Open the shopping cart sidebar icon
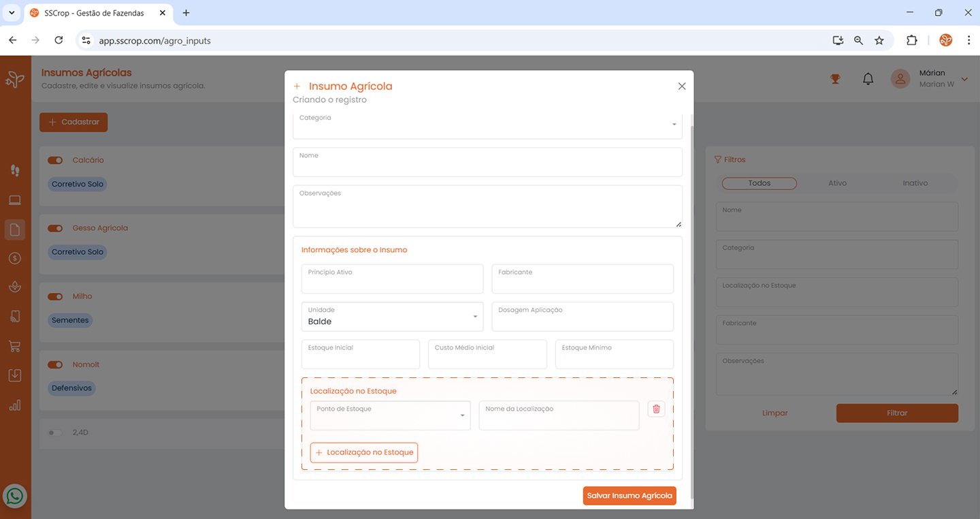 pyautogui.click(x=14, y=346)
